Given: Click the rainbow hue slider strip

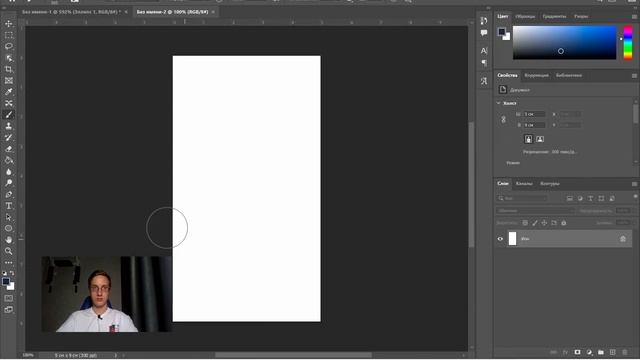Looking at the screenshot, I should coord(628,42).
